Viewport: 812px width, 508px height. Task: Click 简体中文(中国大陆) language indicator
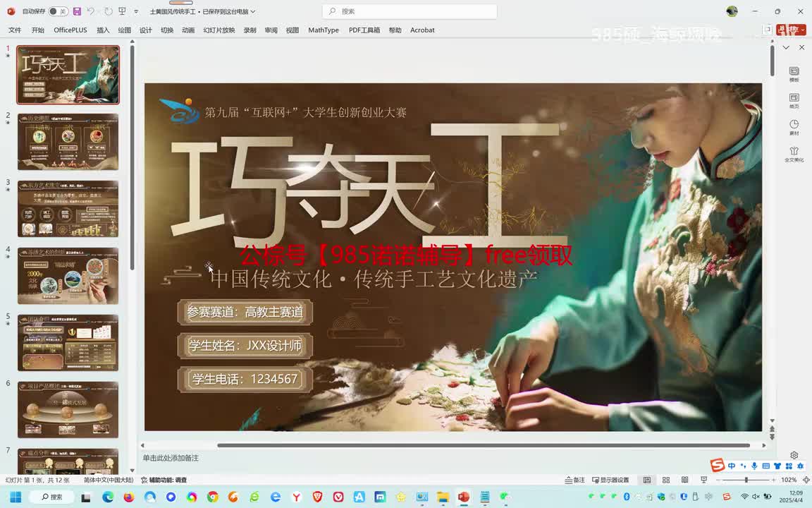click(x=109, y=480)
